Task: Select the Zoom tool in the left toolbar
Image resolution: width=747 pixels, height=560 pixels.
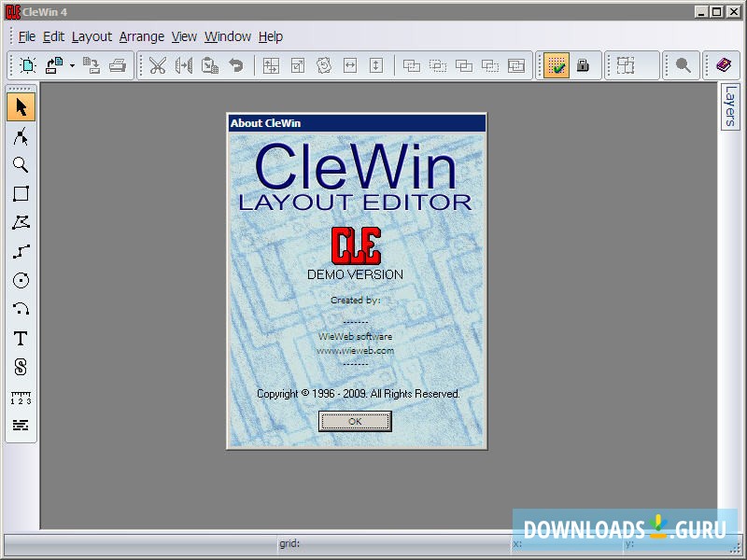Action: [x=19, y=164]
